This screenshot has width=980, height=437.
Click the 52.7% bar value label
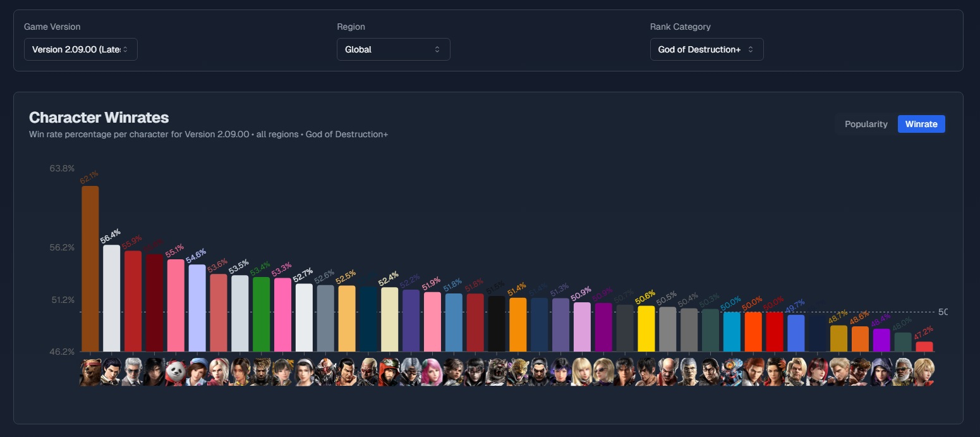pyautogui.click(x=303, y=275)
